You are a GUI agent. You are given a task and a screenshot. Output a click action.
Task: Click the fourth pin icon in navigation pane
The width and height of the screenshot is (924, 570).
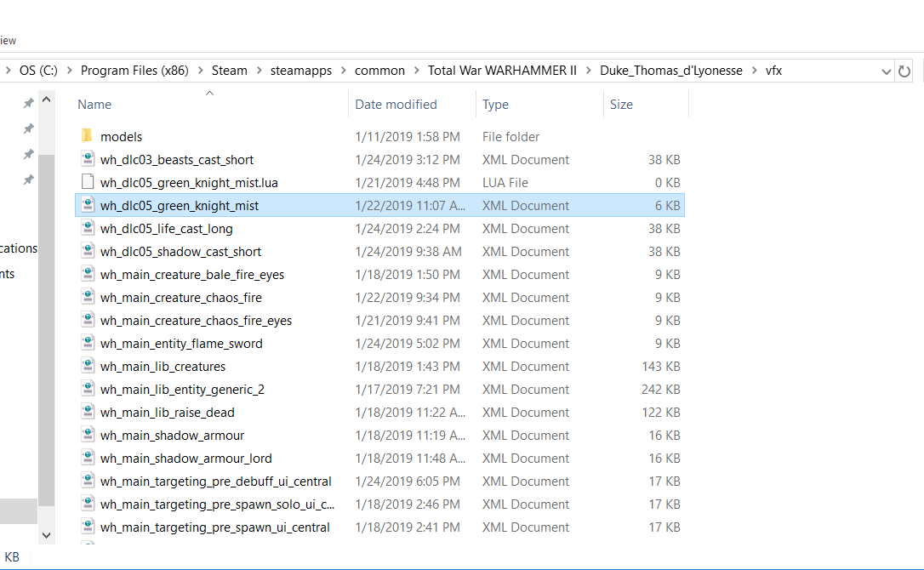(x=28, y=180)
